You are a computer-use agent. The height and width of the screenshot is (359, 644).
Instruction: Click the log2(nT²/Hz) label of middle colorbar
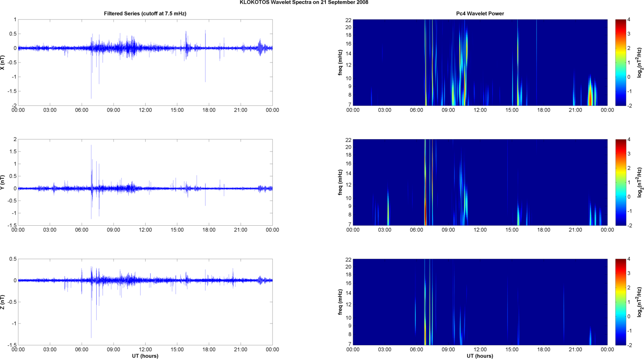tap(640, 182)
